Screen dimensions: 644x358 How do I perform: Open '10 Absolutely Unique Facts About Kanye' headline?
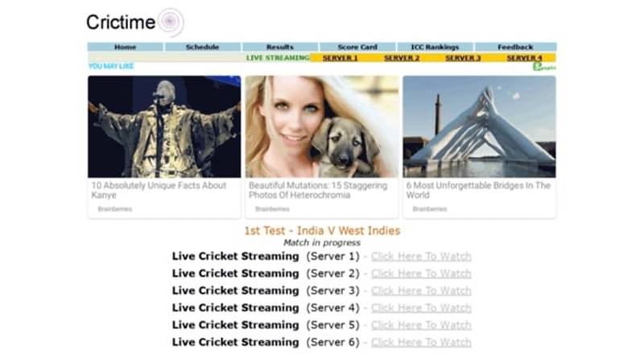159,190
